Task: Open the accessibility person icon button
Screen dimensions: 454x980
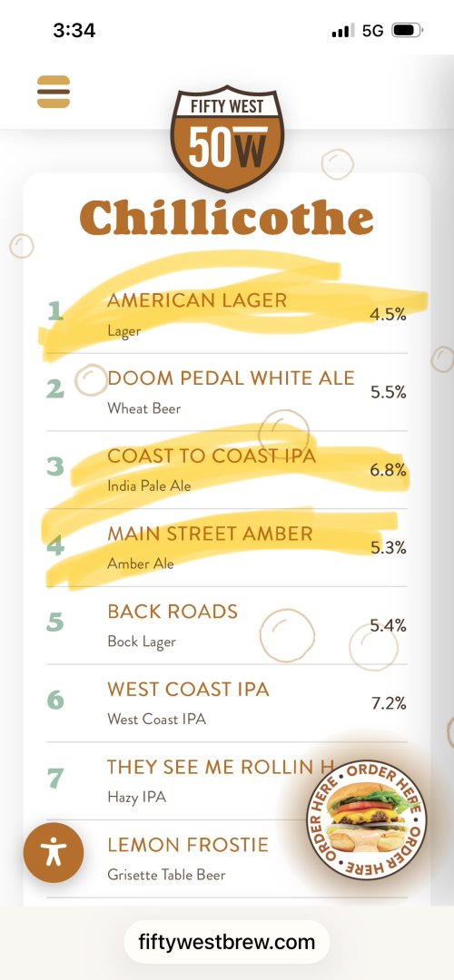Action: (54, 852)
